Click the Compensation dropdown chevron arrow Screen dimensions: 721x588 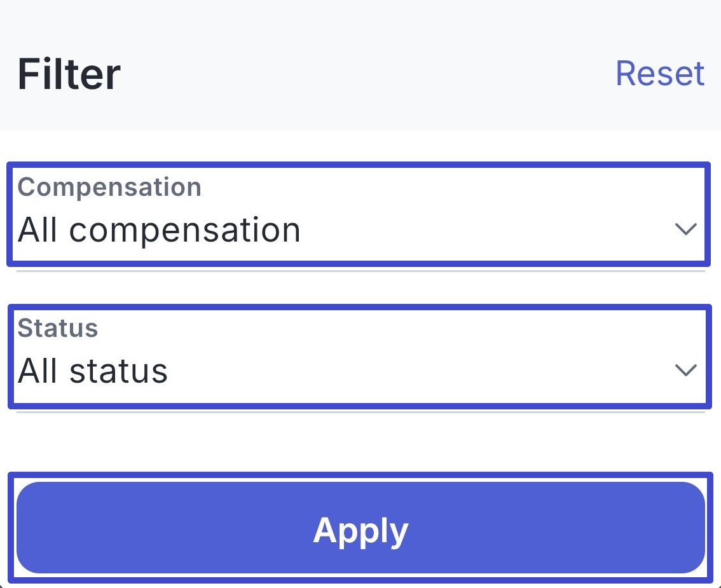[685, 229]
